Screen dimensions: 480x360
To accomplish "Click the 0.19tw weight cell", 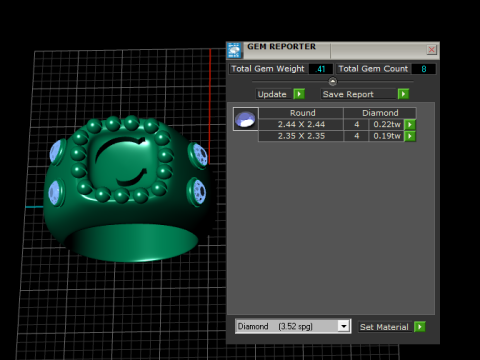I will click(x=387, y=136).
